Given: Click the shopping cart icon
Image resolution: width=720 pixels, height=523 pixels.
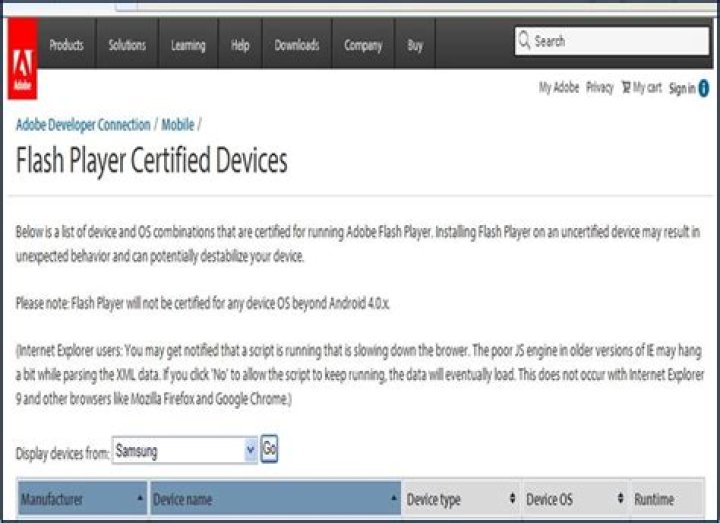Looking at the screenshot, I should [626, 87].
